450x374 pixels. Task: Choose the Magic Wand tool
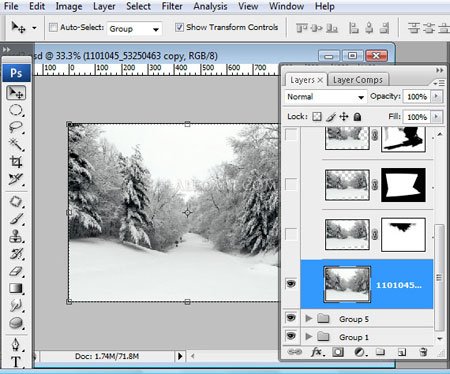tap(16, 145)
